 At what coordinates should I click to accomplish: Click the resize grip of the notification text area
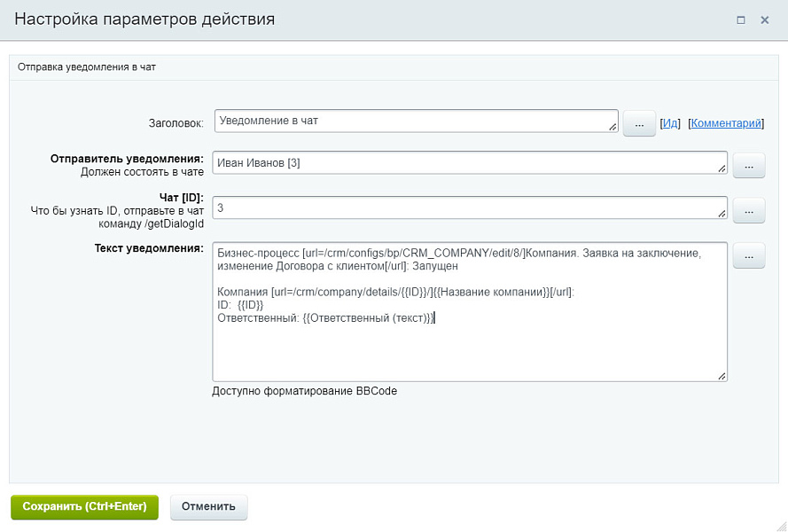tap(721, 374)
